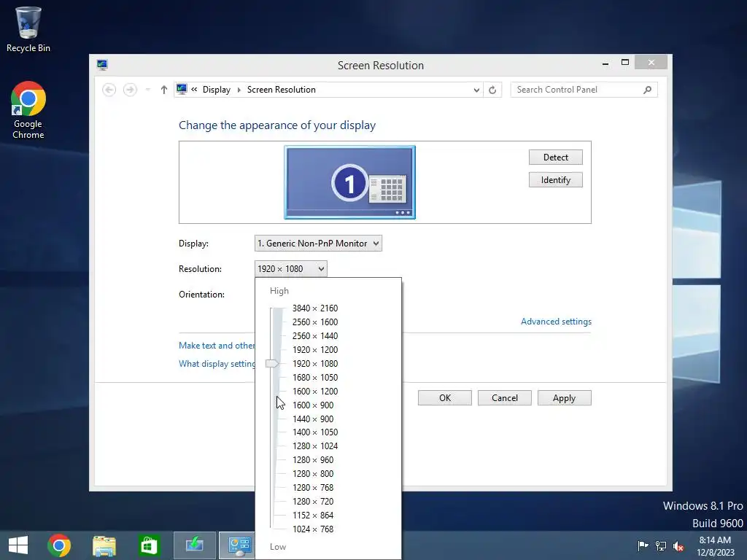
Task: Choose 1280 × 1024 resolution
Action: (315, 446)
